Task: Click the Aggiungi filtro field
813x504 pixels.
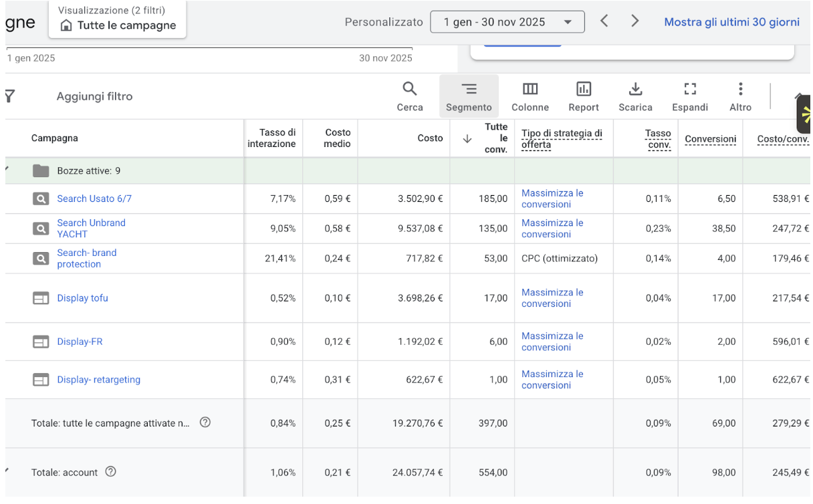Action: click(x=94, y=96)
